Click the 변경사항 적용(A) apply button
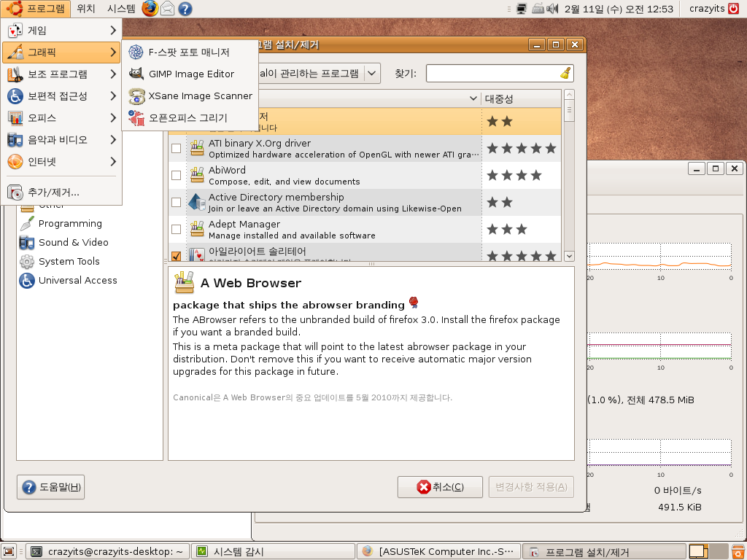 point(531,486)
